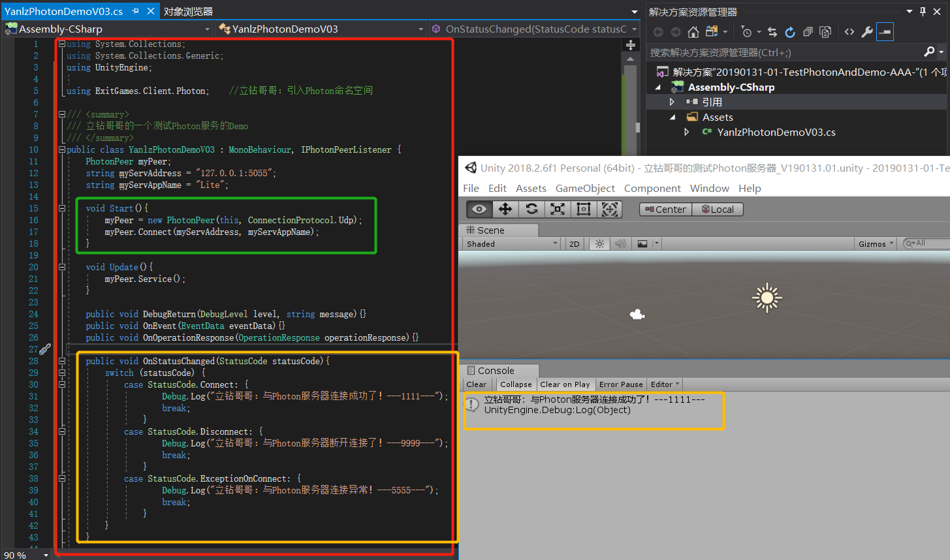Click the Solution Explorer search field
The width and height of the screenshot is (950, 560).
click(x=784, y=52)
